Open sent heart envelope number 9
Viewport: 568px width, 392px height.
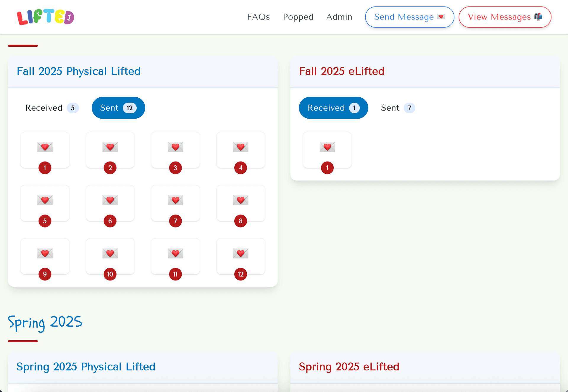[45, 256]
